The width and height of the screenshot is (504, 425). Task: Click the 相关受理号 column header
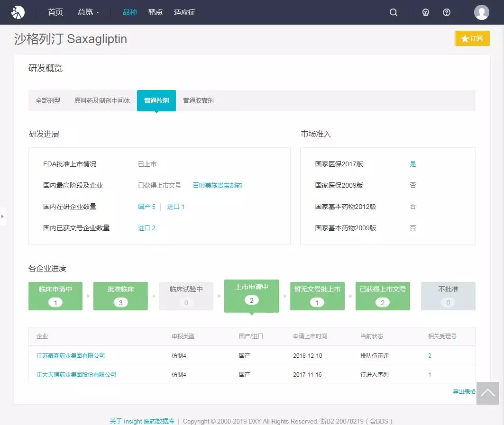442,336
